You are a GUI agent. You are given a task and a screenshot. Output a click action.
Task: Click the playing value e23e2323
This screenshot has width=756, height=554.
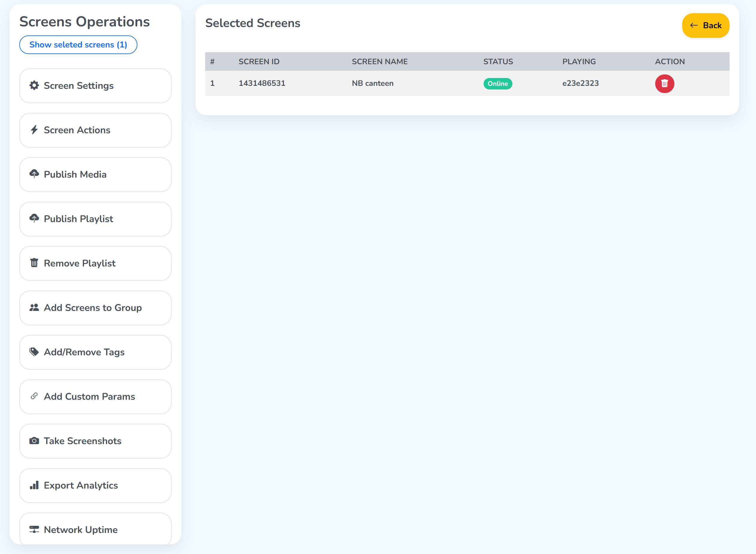click(x=580, y=83)
